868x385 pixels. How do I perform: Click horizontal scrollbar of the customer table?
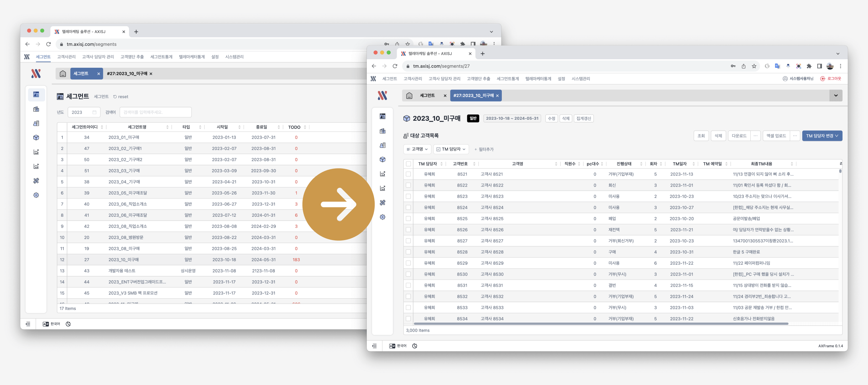tap(601, 324)
